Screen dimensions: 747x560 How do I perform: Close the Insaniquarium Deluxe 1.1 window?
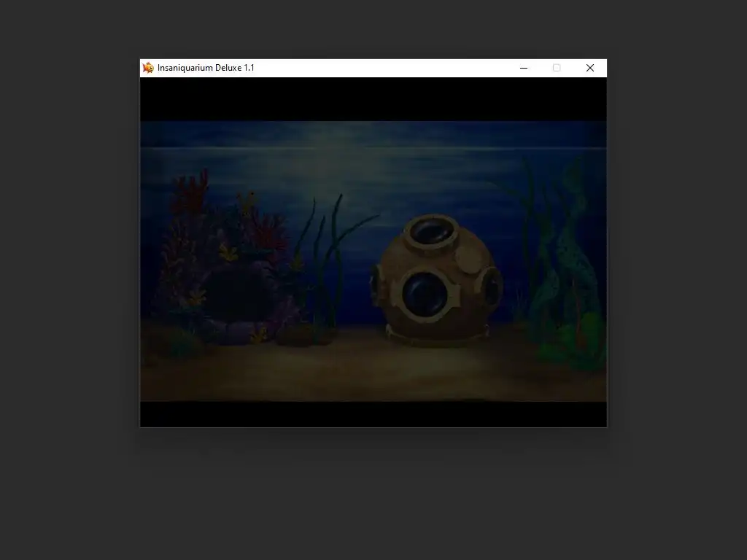(x=589, y=68)
